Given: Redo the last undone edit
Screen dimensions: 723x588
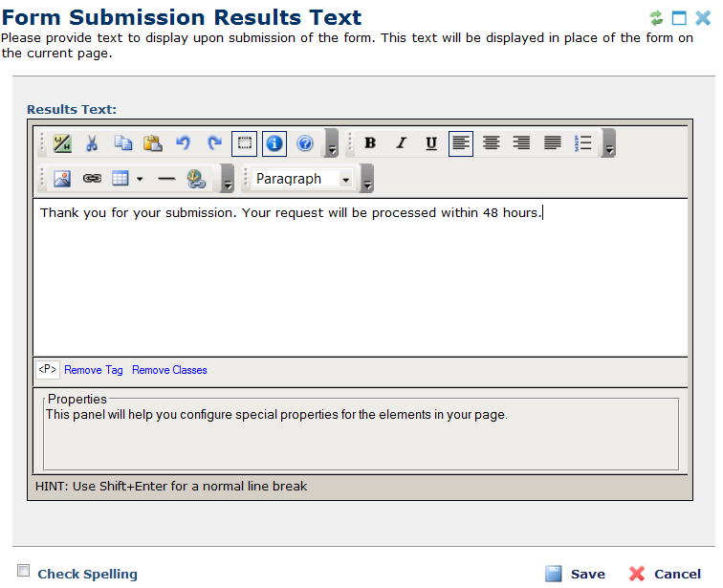Looking at the screenshot, I should [214, 143].
